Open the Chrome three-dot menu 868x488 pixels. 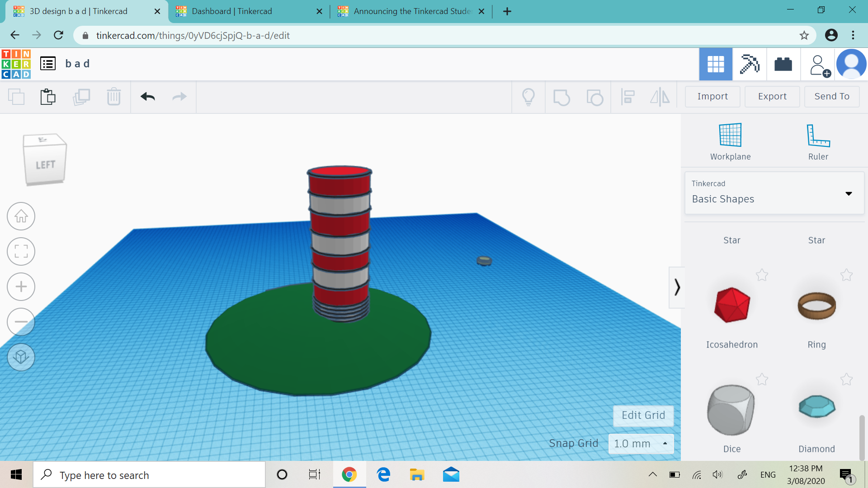pyautogui.click(x=853, y=35)
